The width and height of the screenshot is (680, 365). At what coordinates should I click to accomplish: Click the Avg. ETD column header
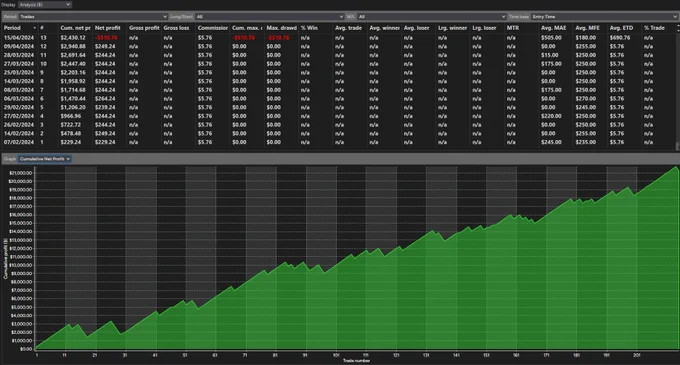624,28
